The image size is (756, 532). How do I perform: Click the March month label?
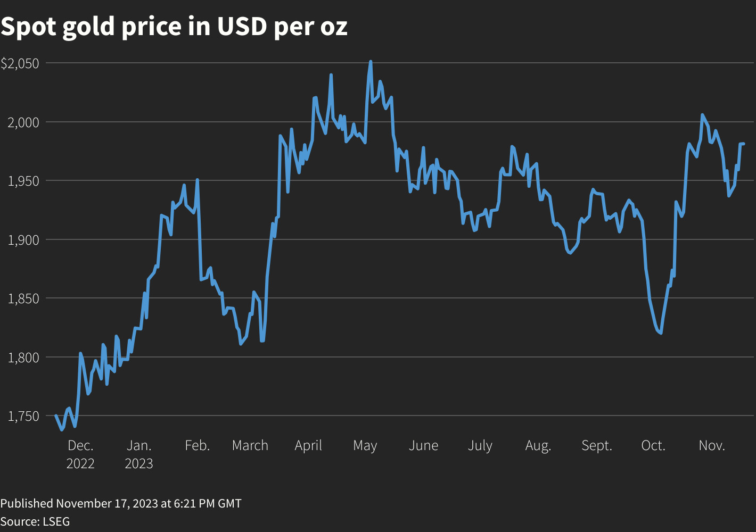(250, 445)
